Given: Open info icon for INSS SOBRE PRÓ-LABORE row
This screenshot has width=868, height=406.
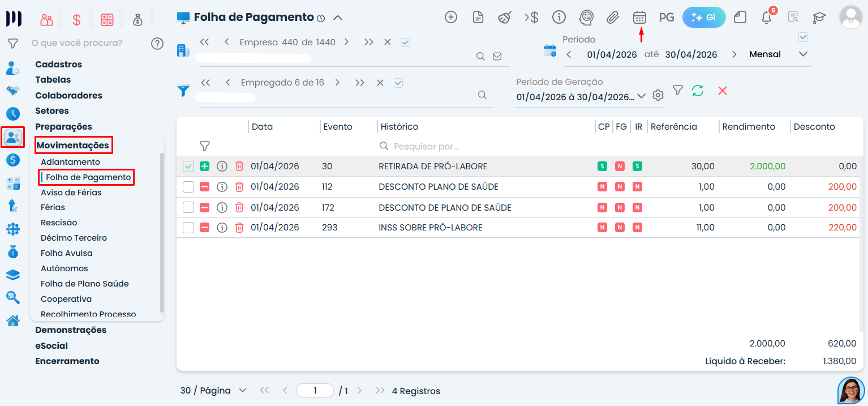Looking at the screenshot, I should (222, 227).
